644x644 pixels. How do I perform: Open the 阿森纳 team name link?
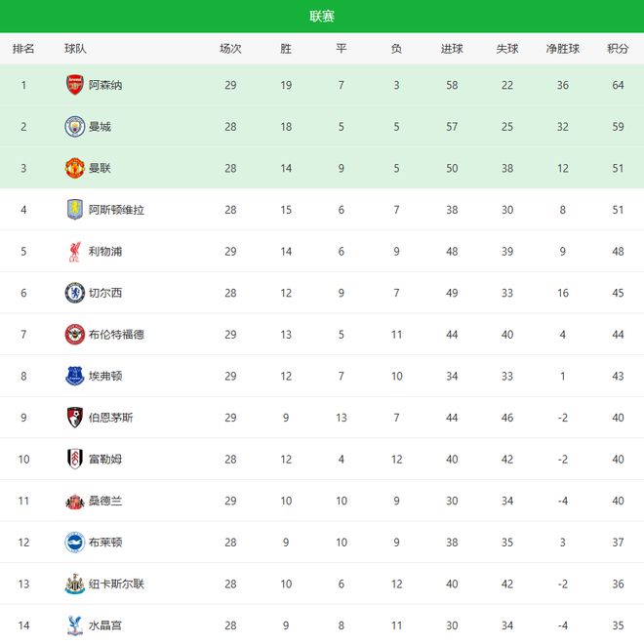point(105,85)
